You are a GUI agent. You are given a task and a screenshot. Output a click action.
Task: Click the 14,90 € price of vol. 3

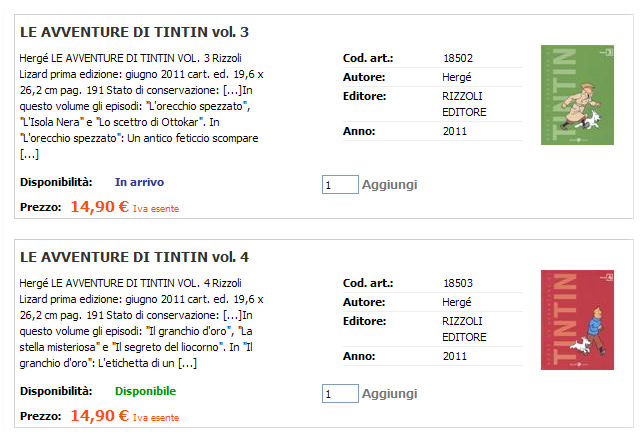(x=99, y=207)
